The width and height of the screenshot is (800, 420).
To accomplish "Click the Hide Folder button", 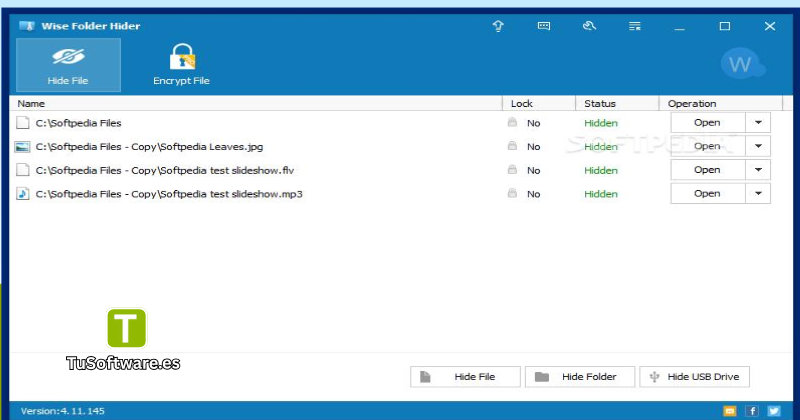I will 580,377.
